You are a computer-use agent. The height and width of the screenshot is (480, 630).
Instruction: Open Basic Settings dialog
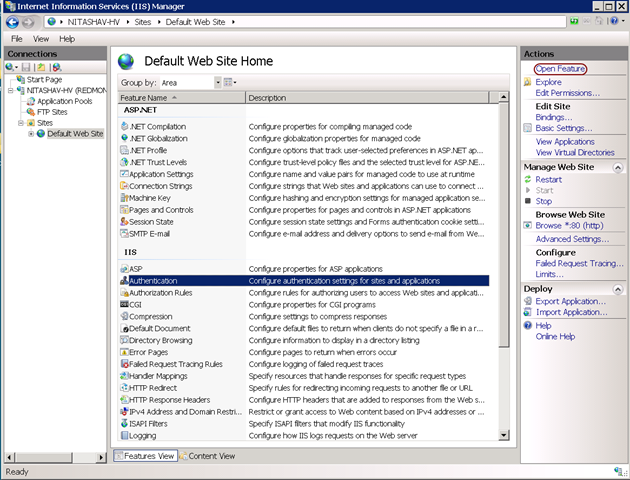(x=564, y=128)
